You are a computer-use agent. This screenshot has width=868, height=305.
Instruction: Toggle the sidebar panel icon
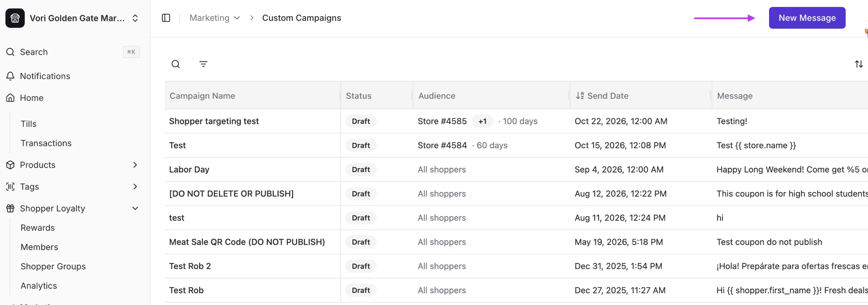166,18
